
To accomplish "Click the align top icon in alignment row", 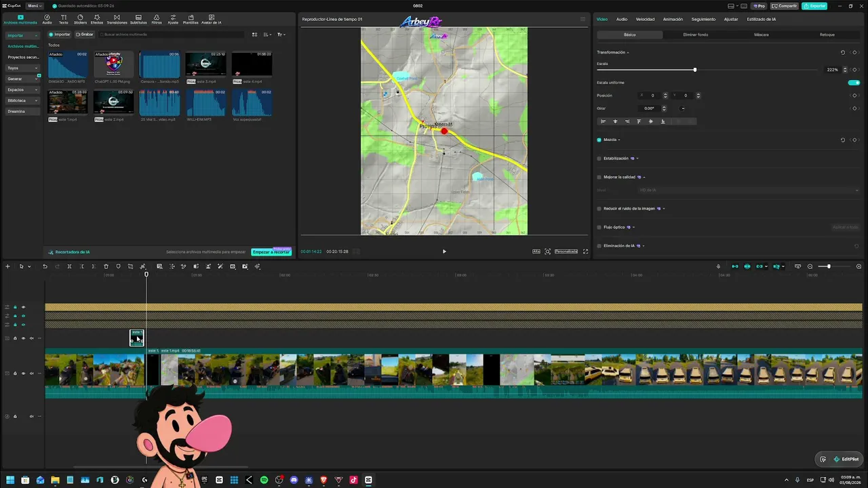I will pos(639,121).
